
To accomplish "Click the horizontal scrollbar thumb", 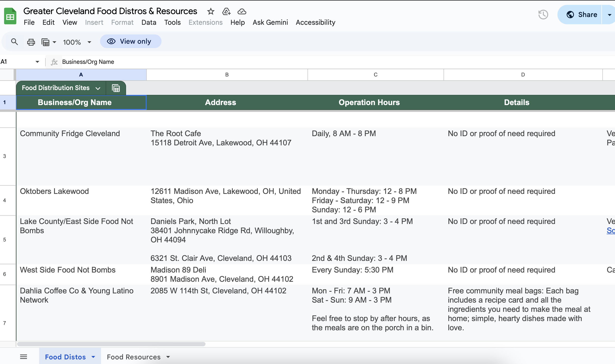I will pyautogui.click(x=111, y=344).
